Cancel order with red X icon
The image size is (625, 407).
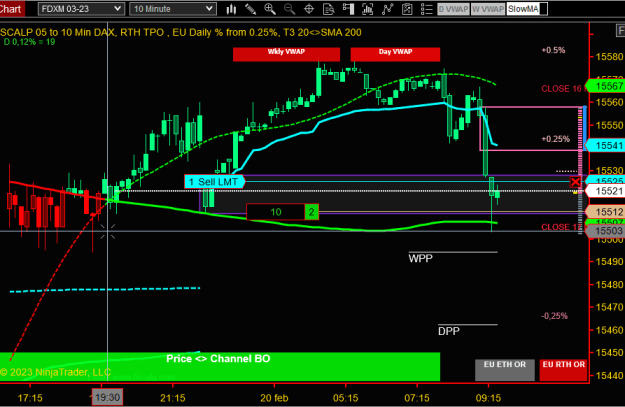(575, 182)
